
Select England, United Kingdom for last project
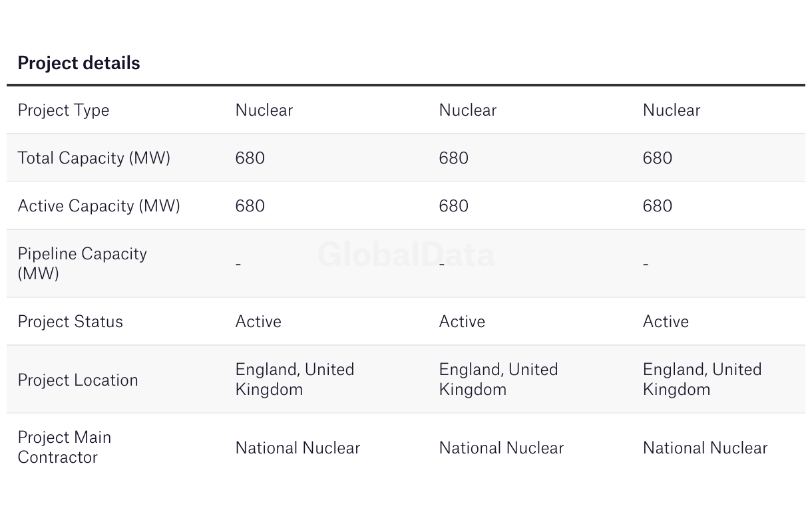(x=702, y=379)
